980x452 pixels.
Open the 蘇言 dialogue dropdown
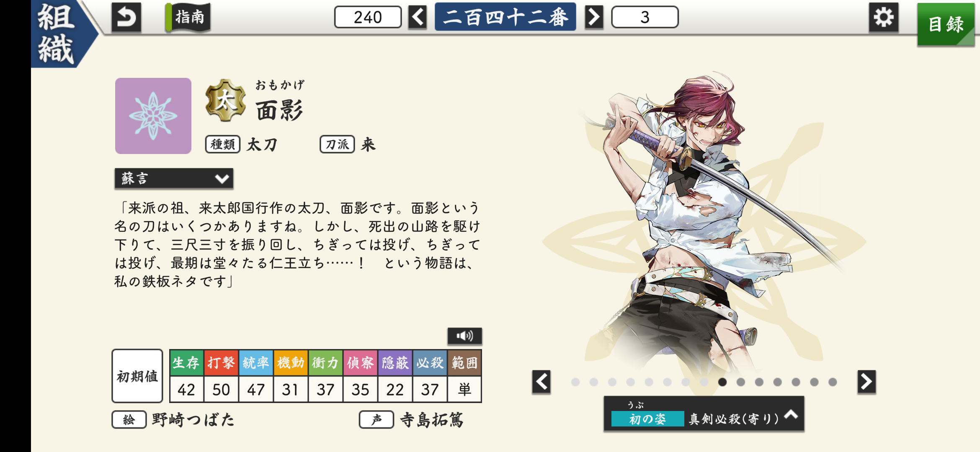[174, 179]
